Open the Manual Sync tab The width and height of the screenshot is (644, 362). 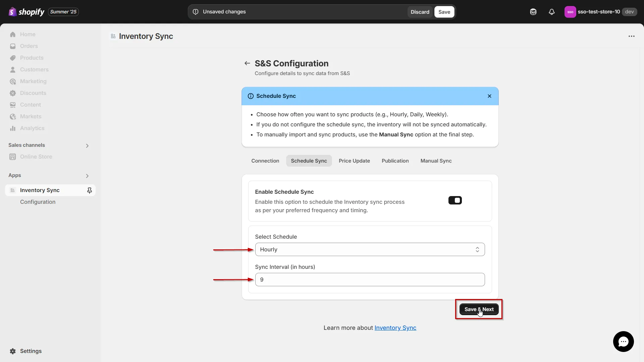tap(436, 161)
